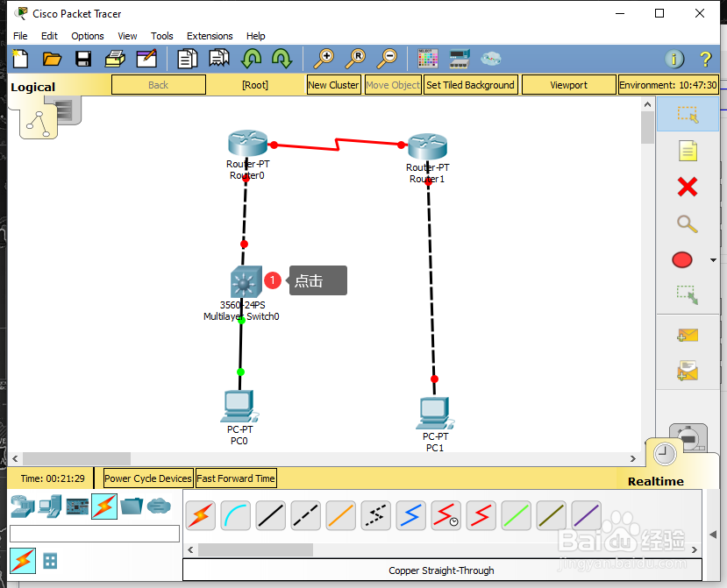Choose the Console cable

[x=236, y=514]
